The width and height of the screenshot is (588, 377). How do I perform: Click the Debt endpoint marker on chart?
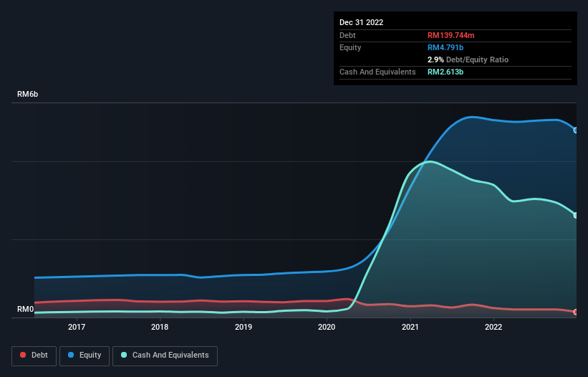[x=576, y=312]
